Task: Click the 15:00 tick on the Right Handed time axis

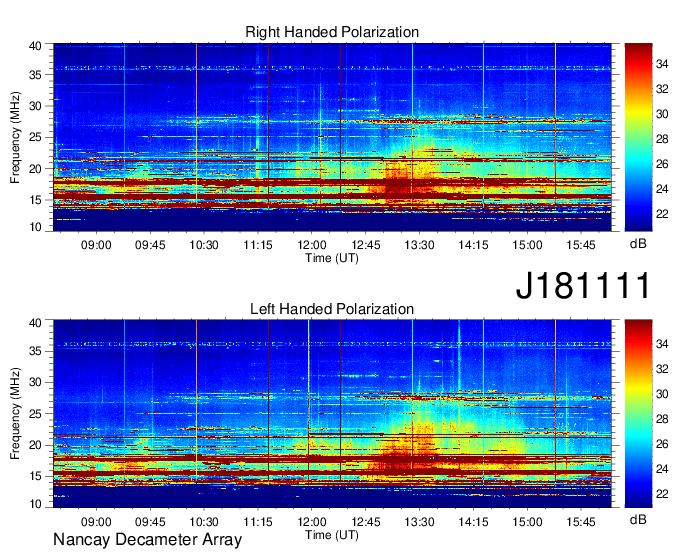Action: [527, 245]
